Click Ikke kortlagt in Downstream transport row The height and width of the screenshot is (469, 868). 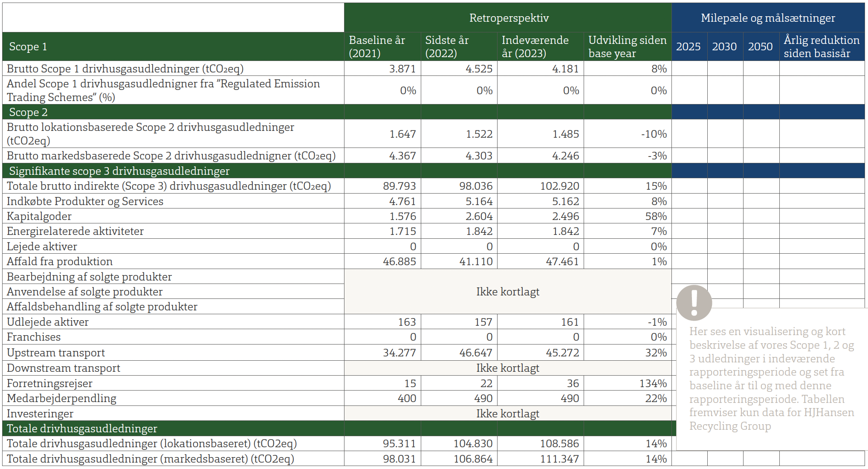(507, 368)
